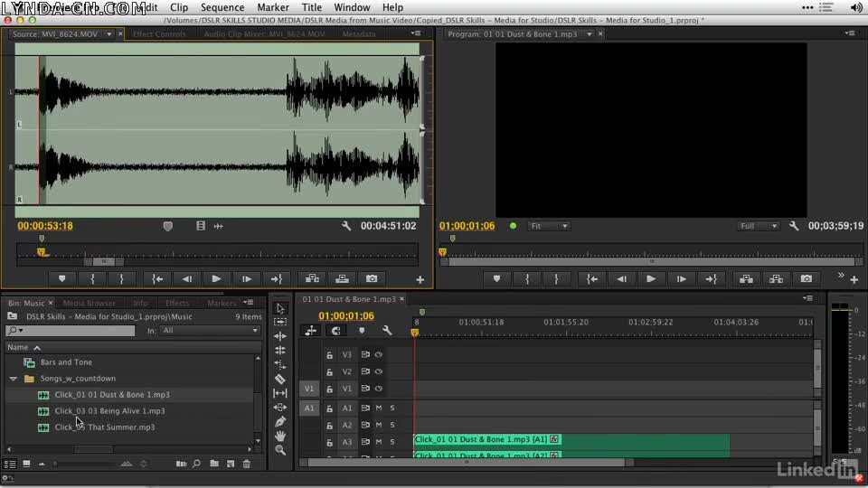The image size is (868, 488).
Task: Mark In point in Source monitor
Action: coord(92,279)
